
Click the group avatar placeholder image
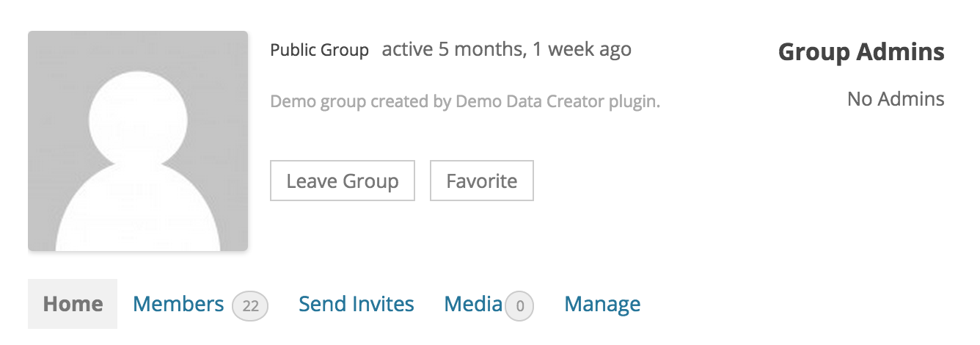[x=138, y=141]
